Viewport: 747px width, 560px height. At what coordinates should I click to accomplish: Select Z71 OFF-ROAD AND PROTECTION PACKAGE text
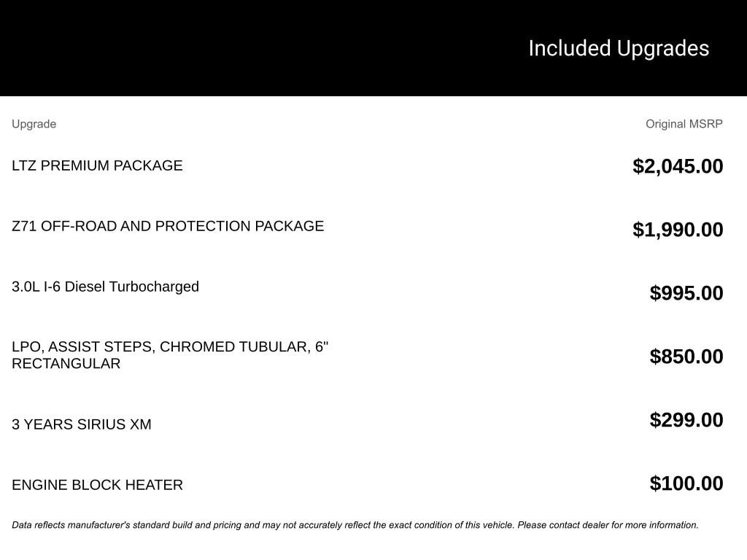(x=168, y=226)
